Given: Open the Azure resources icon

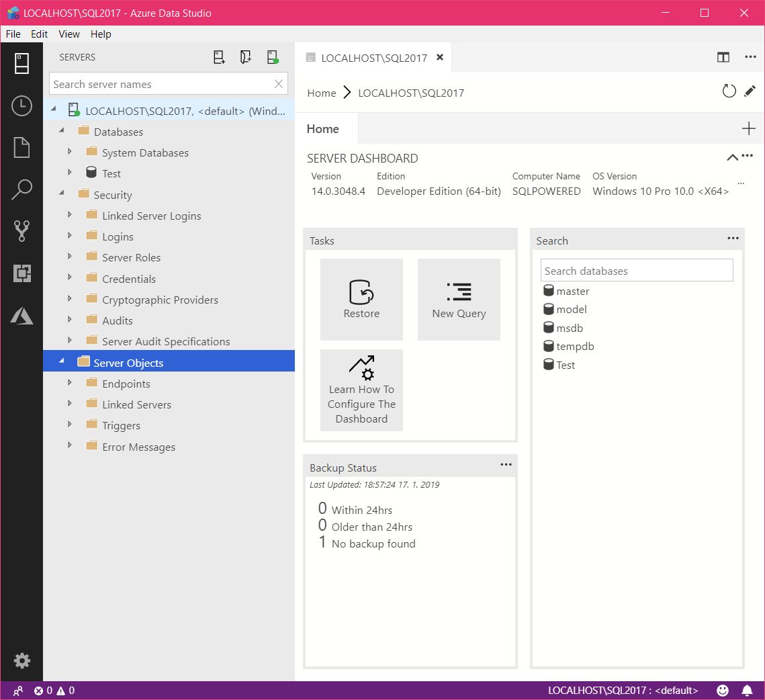Looking at the screenshot, I should pos(21,315).
